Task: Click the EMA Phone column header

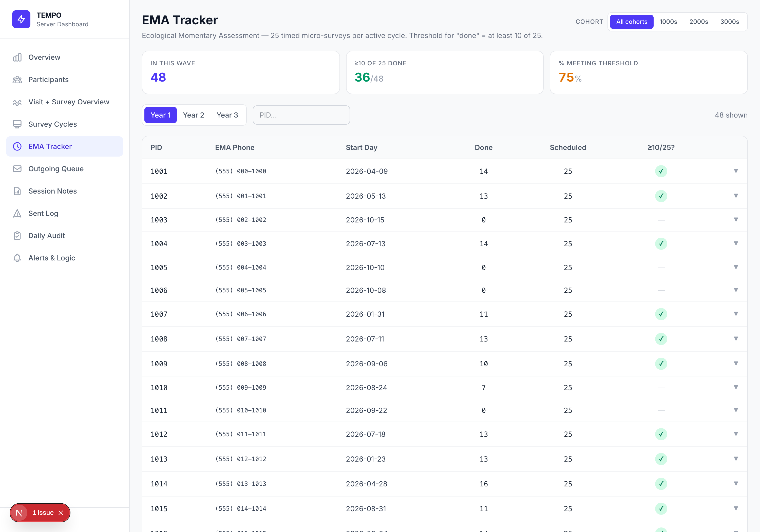Action: pyautogui.click(x=235, y=148)
